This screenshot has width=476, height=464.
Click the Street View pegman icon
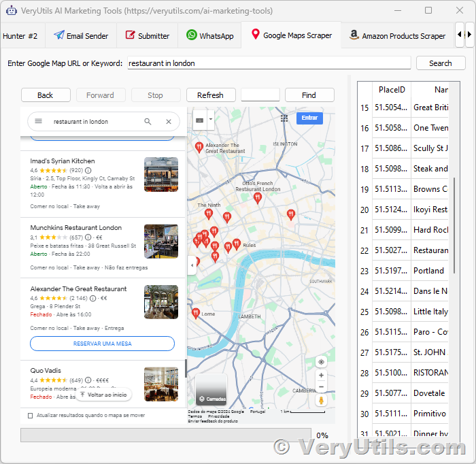(x=321, y=401)
